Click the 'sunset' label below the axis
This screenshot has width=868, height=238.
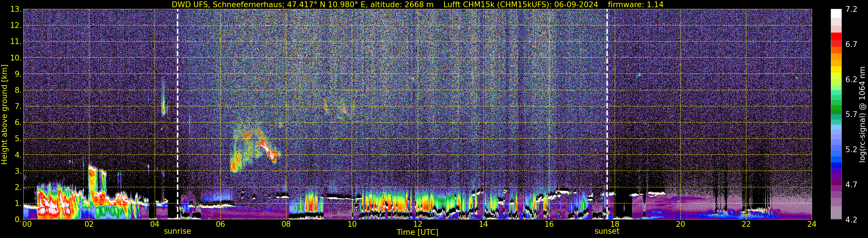click(x=607, y=231)
